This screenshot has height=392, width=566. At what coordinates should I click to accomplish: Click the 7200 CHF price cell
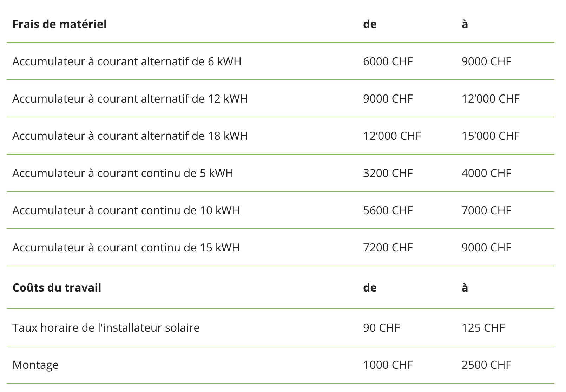388,248
